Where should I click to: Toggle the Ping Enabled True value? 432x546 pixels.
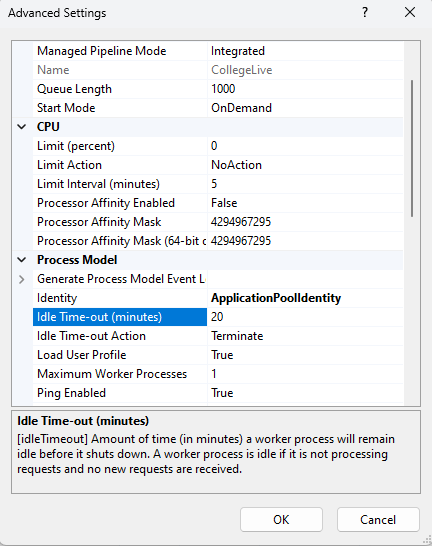tap(305, 393)
